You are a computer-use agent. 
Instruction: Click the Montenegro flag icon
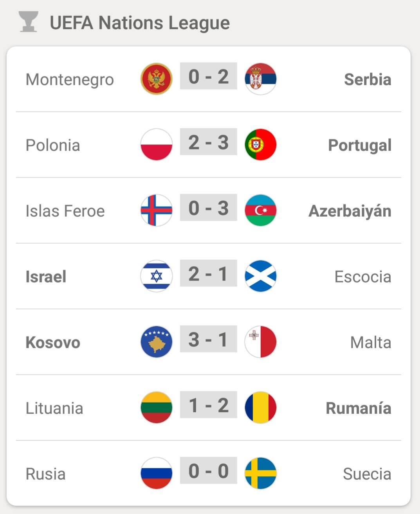click(x=157, y=79)
